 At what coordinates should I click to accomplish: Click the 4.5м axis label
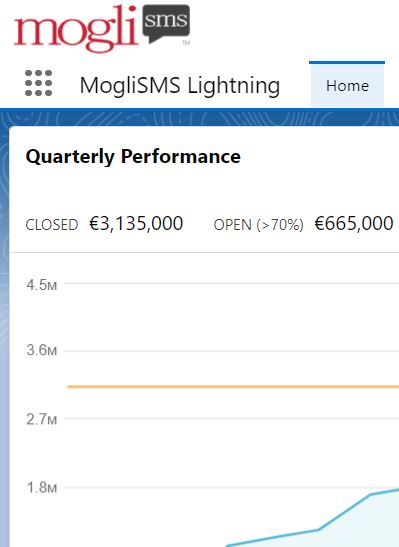tap(42, 285)
